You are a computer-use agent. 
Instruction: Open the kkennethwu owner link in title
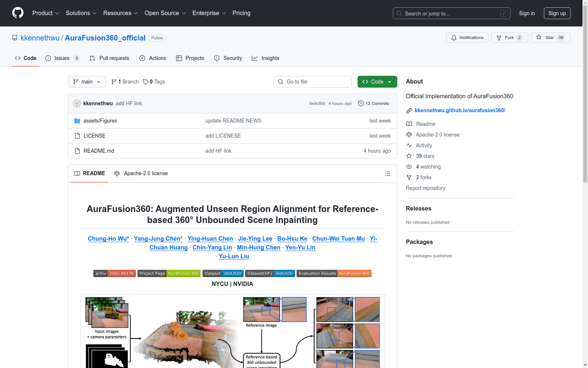tap(40, 38)
